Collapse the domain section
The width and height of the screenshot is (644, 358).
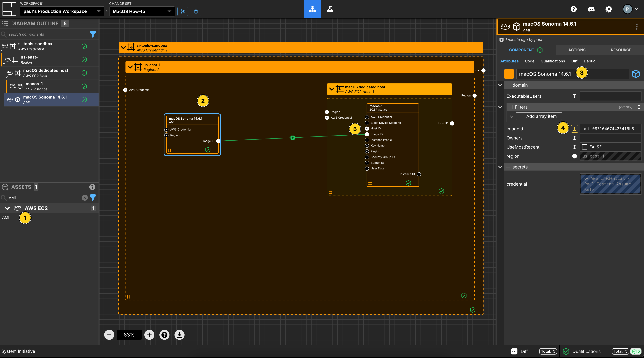500,85
